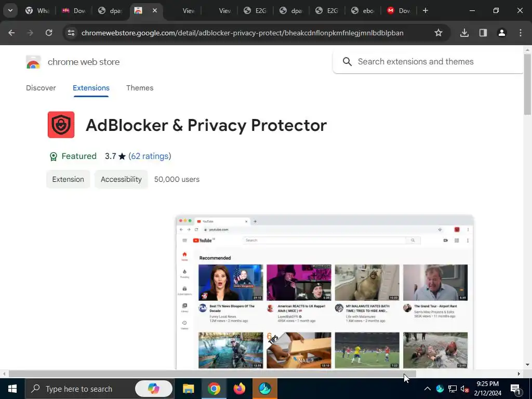Open File Explorer from the taskbar
Viewport: 532px width, 399px height.
(188, 389)
